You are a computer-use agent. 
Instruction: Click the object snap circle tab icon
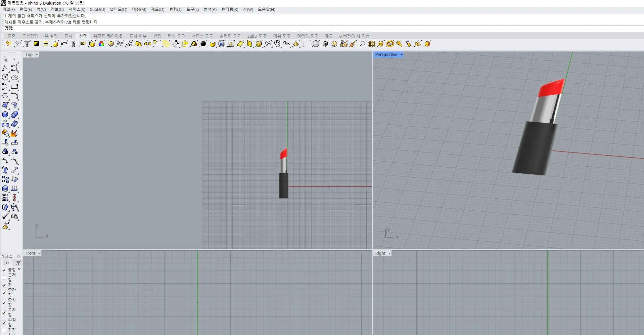coord(6,263)
